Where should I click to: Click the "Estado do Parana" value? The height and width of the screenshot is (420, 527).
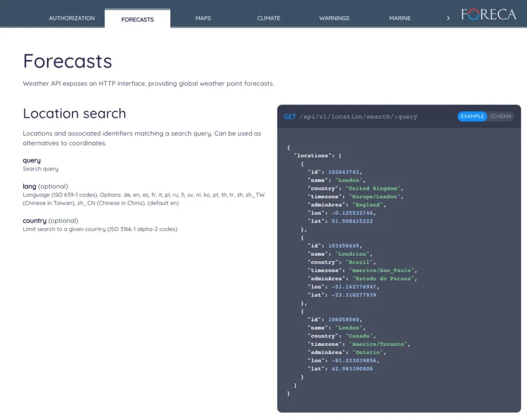pos(383,278)
